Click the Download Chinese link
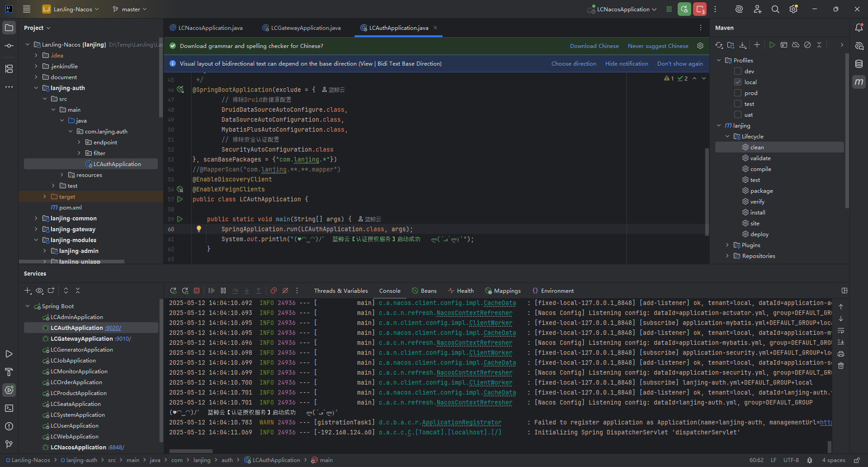 [594, 46]
